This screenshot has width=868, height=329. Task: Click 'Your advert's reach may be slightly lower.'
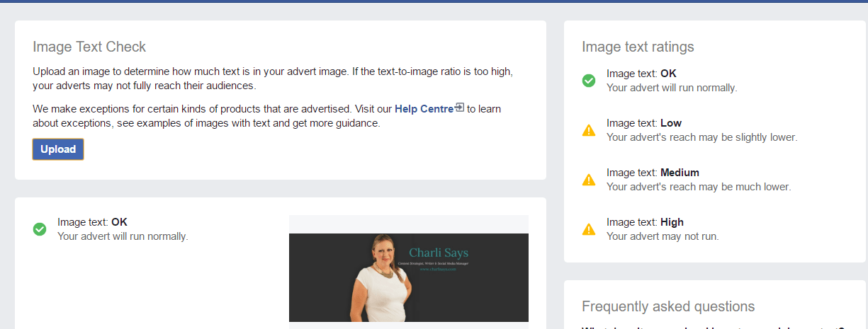click(x=701, y=137)
